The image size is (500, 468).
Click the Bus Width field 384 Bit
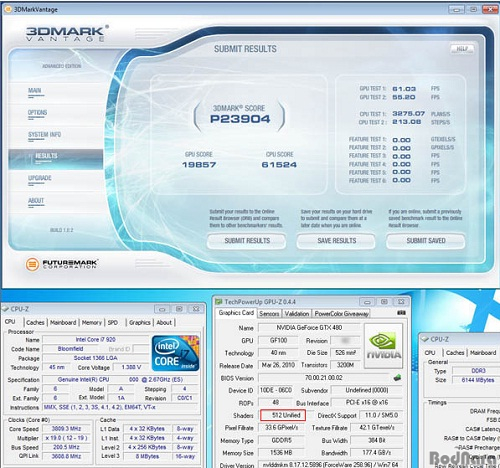click(x=377, y=440)
